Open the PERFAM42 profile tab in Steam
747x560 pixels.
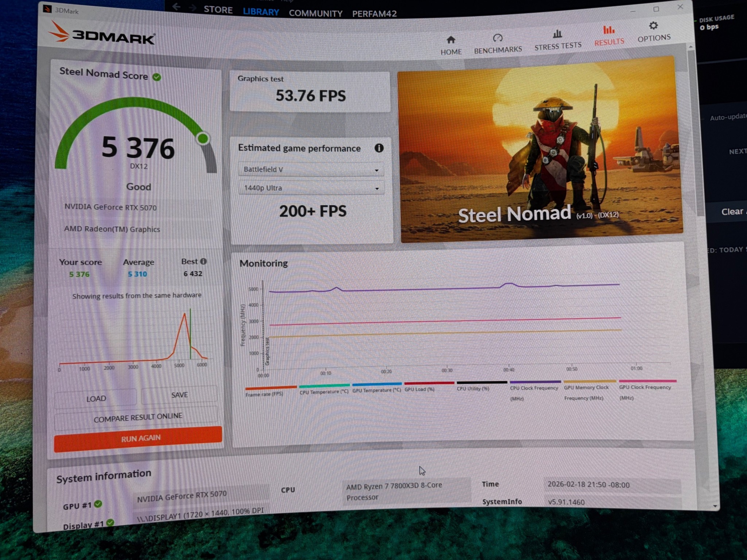point(374,14)
